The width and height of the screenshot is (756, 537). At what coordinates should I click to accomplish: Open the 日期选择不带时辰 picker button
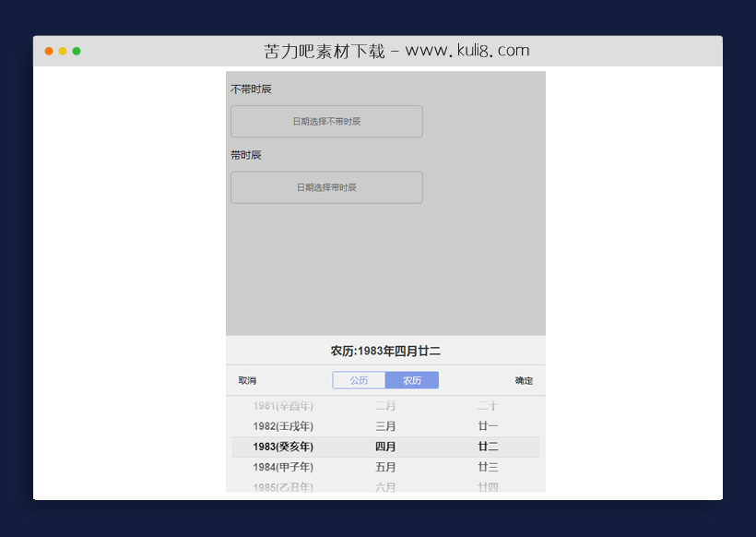tap(325, 121)
